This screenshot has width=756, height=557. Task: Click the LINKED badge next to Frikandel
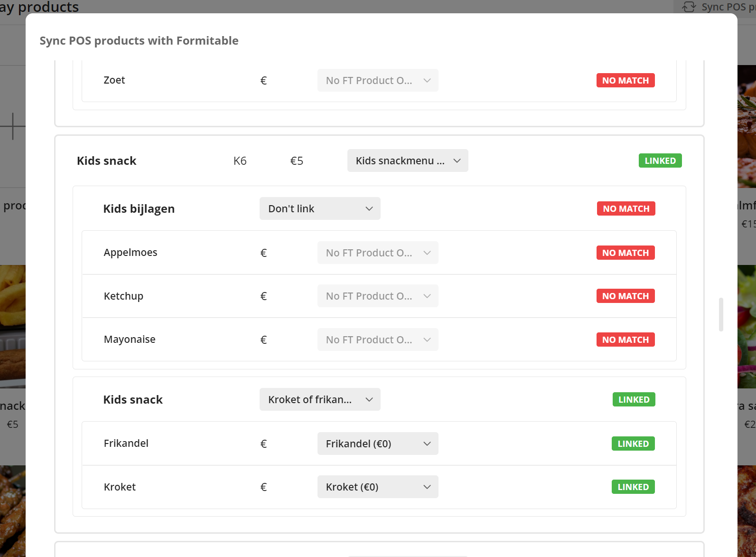tap(633, 444)
